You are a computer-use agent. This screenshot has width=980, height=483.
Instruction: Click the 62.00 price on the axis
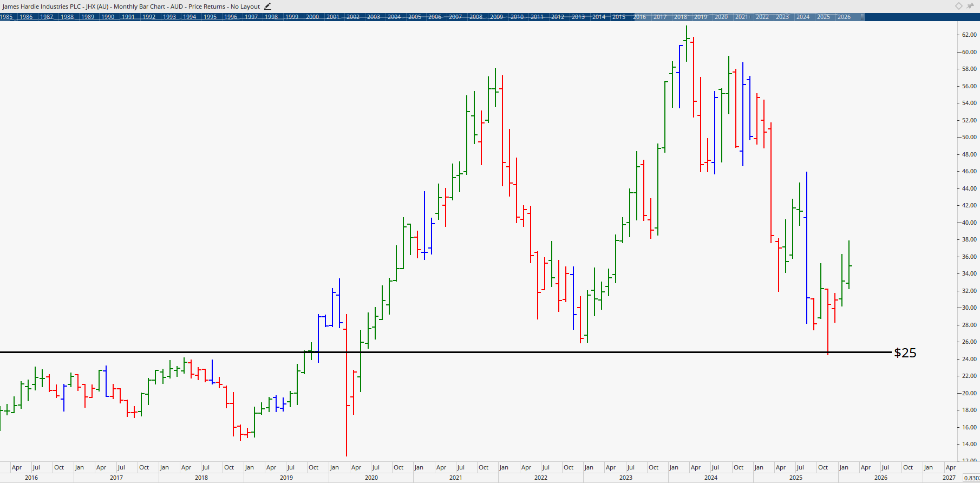(969, 35)
